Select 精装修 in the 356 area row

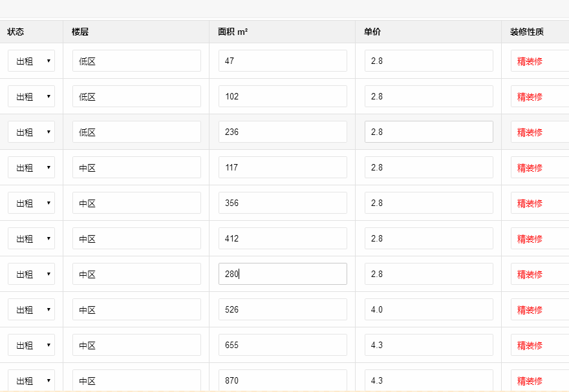530,203
